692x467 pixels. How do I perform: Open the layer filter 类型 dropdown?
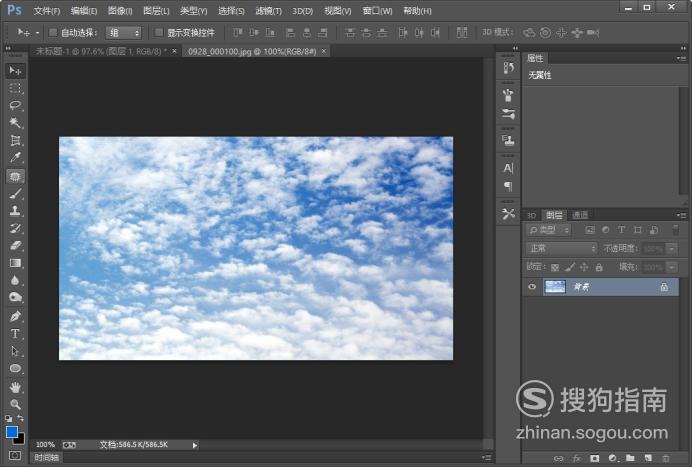pos(549,230)
